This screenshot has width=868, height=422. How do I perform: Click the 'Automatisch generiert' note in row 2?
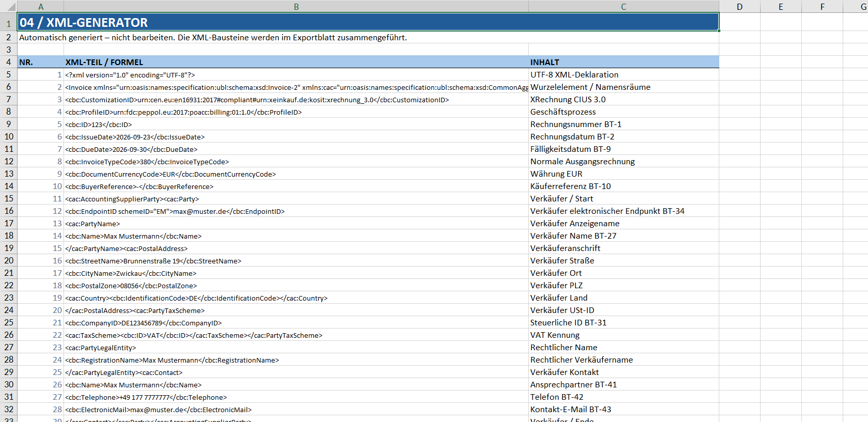point(213,38)
